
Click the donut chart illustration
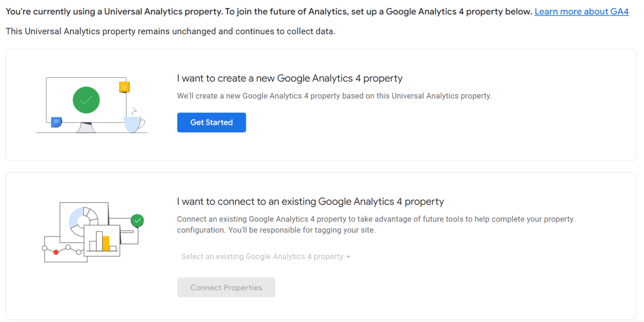(84, 220)
